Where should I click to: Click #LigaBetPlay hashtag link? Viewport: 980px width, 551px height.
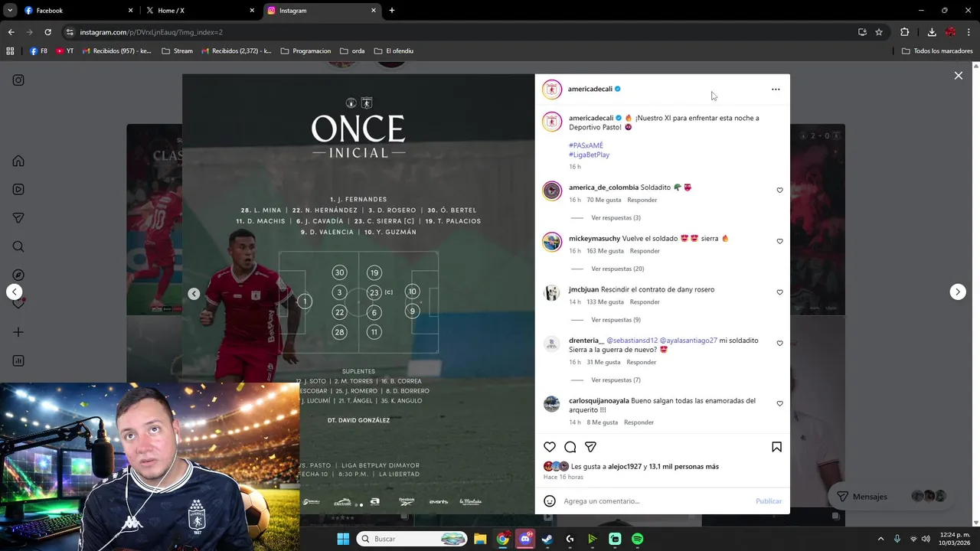click(x=589, y=155)
